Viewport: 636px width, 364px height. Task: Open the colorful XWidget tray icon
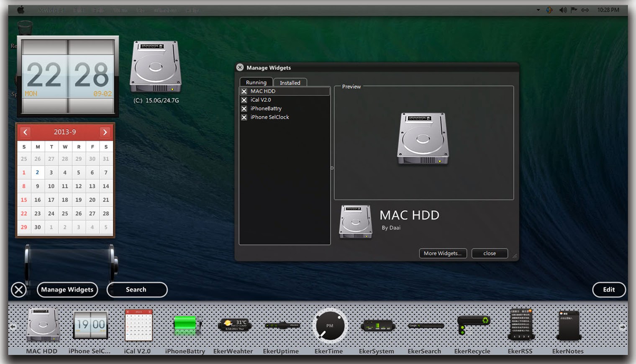[549, 10]
